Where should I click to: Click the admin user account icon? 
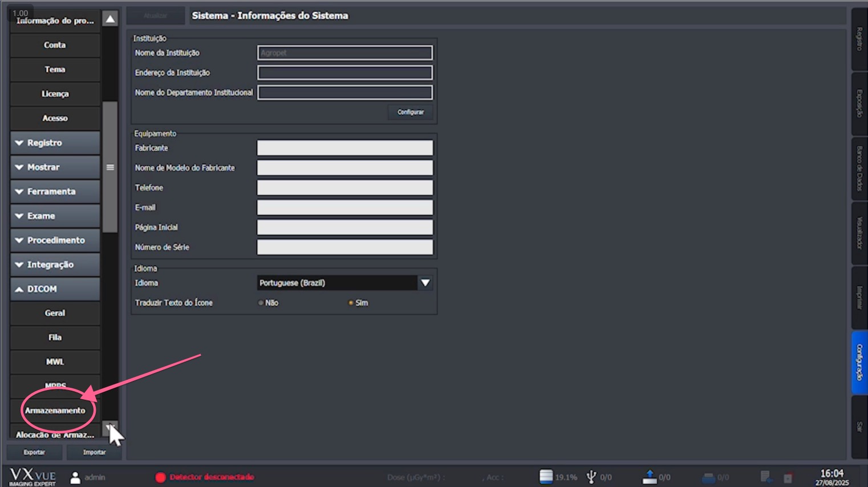[x=74, y=477]
